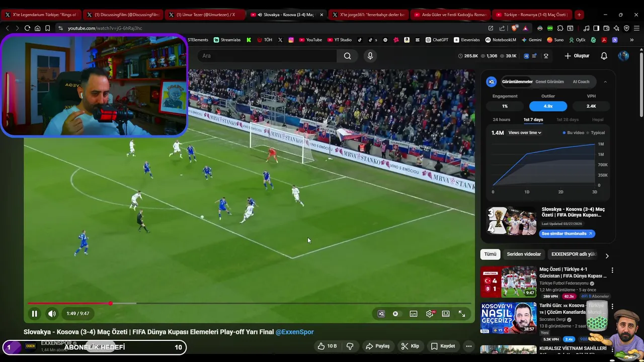
Task: Switch to 'Türkiye - Romanya (1-0)' browser tab
Action: [x=531, y=15]
